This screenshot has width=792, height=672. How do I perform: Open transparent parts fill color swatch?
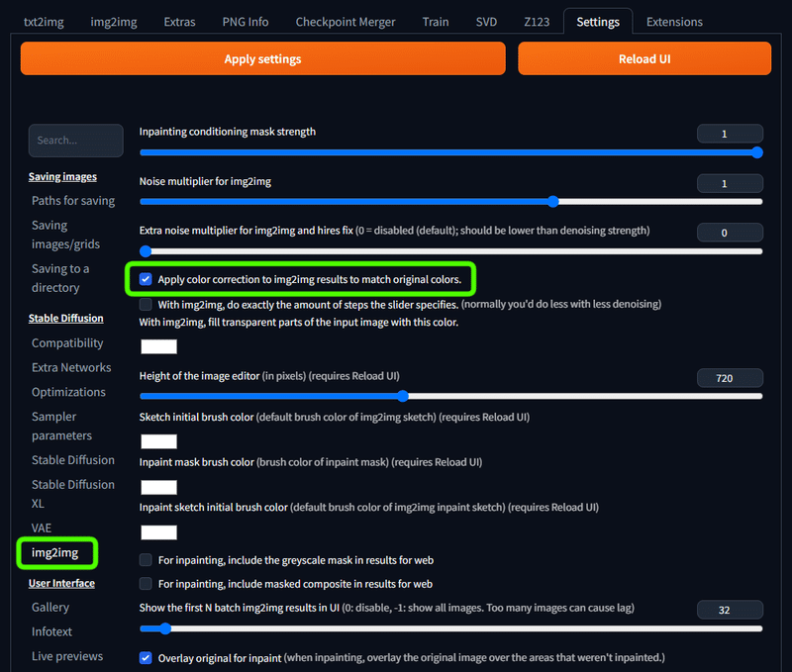(158, 346)
